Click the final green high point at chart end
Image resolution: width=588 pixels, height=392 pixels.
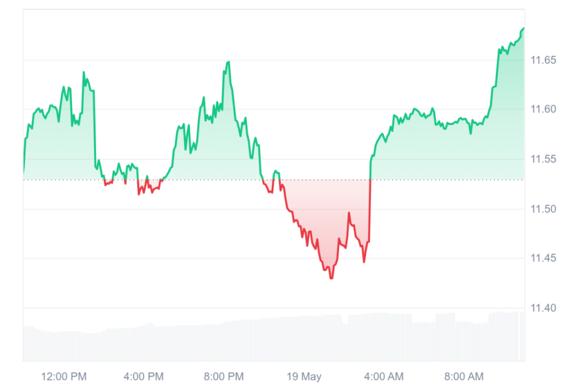[523, 29]
